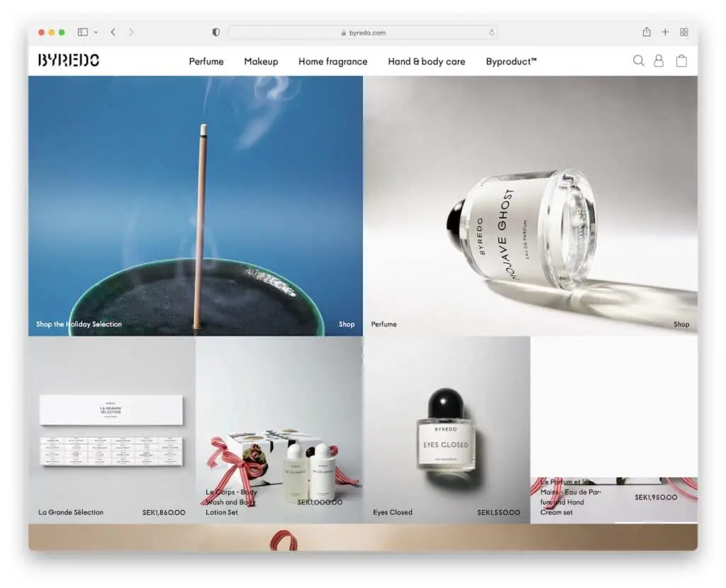This screenshot has height=588, width=726.
Task: Click 'Le Parfum et les Mains' set name
Action: [571, 497]
